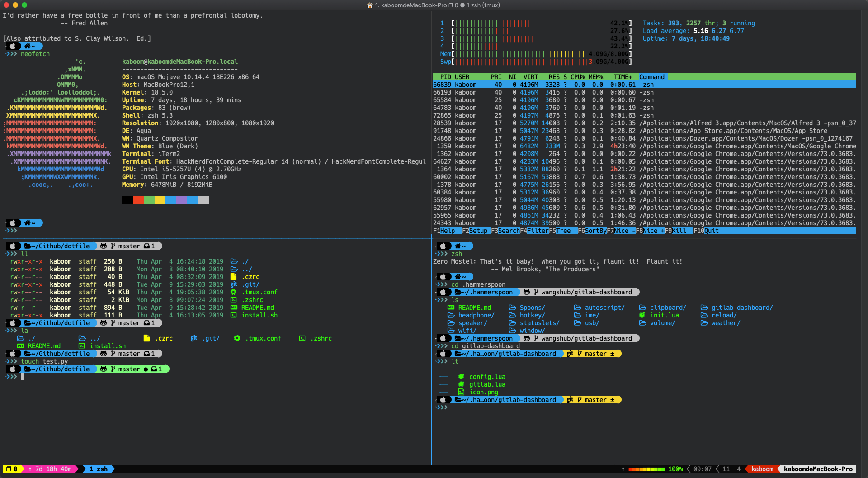
Task: Click the folder icon next to wifi/
Action: pos(451,331)
